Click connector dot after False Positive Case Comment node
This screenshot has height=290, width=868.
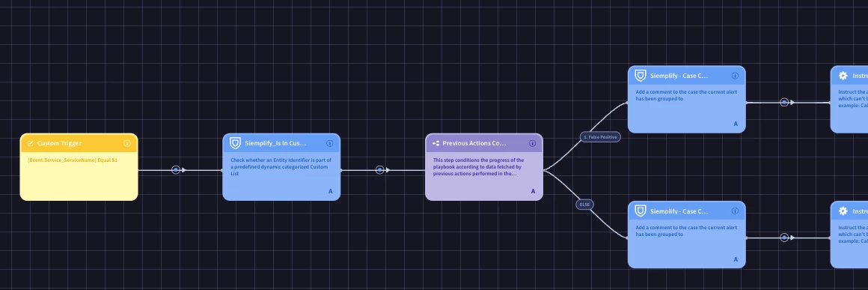click(x=784, y=103)
